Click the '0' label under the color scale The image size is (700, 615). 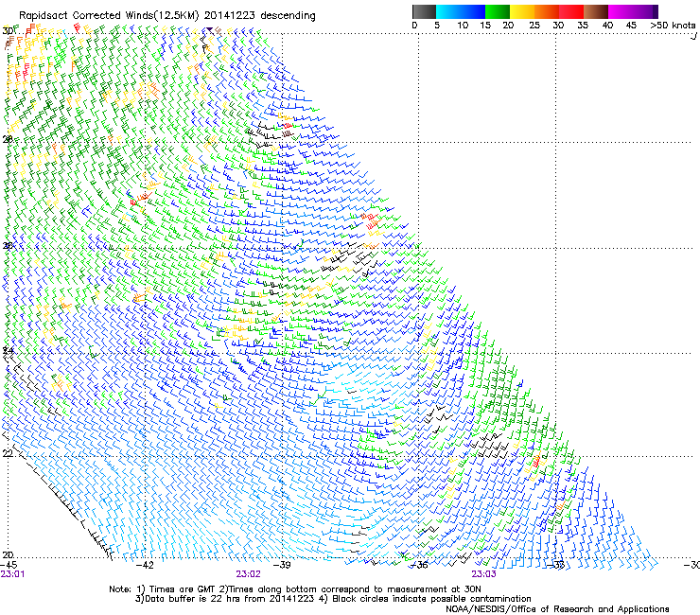click(x=414, y=26)
